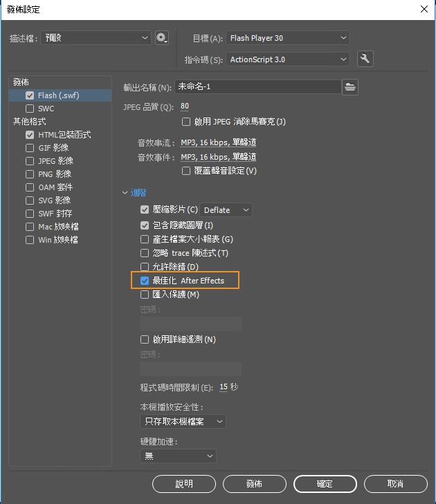
Task: Close the publish settings dialog
Action: coord(424,9)
